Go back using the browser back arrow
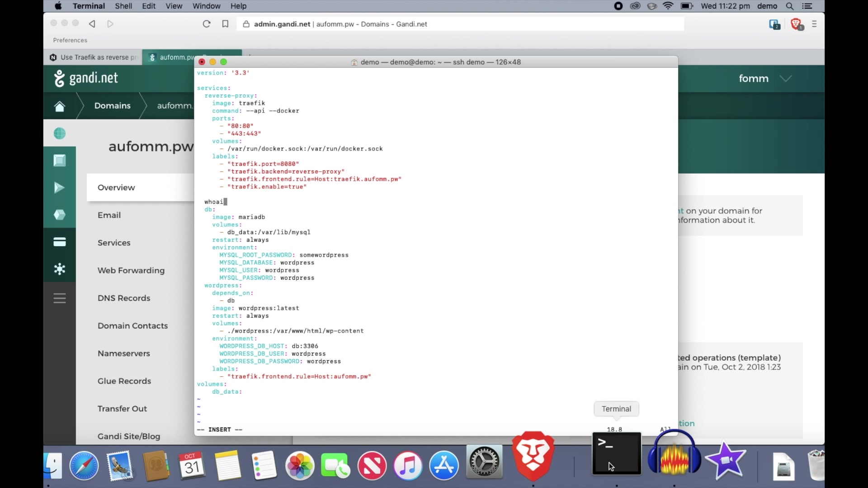This screenshot has height=488, width=868. pos(92,24)
